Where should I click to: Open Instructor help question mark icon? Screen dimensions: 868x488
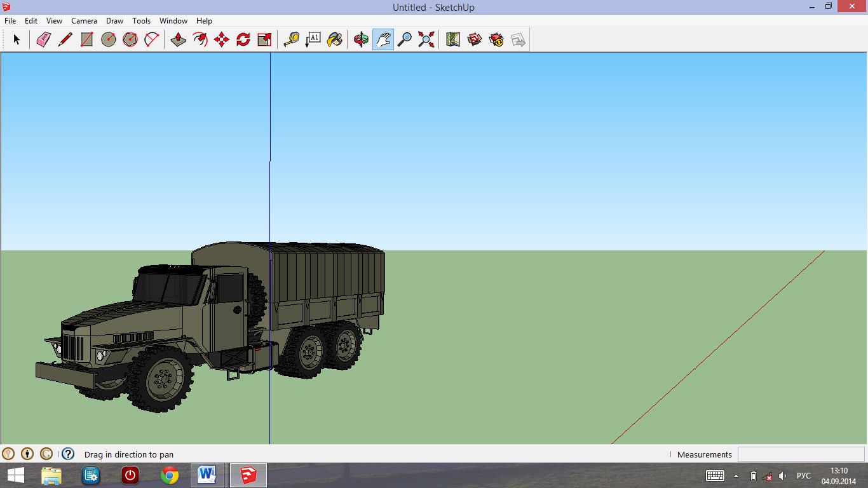(68, 454)
